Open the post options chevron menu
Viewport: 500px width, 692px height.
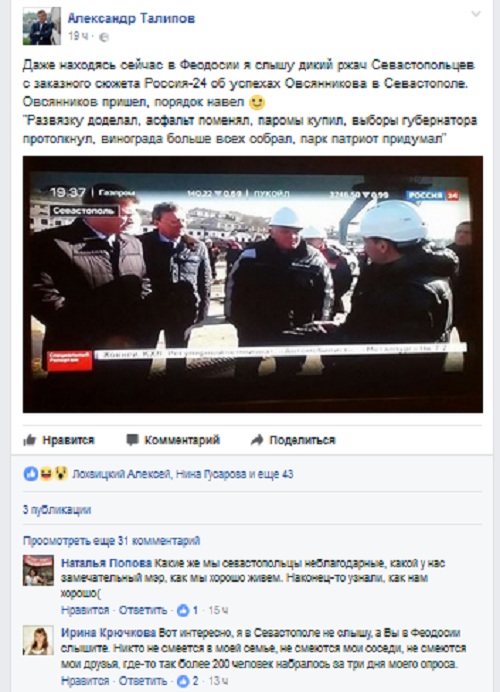(x=476, y=14)
